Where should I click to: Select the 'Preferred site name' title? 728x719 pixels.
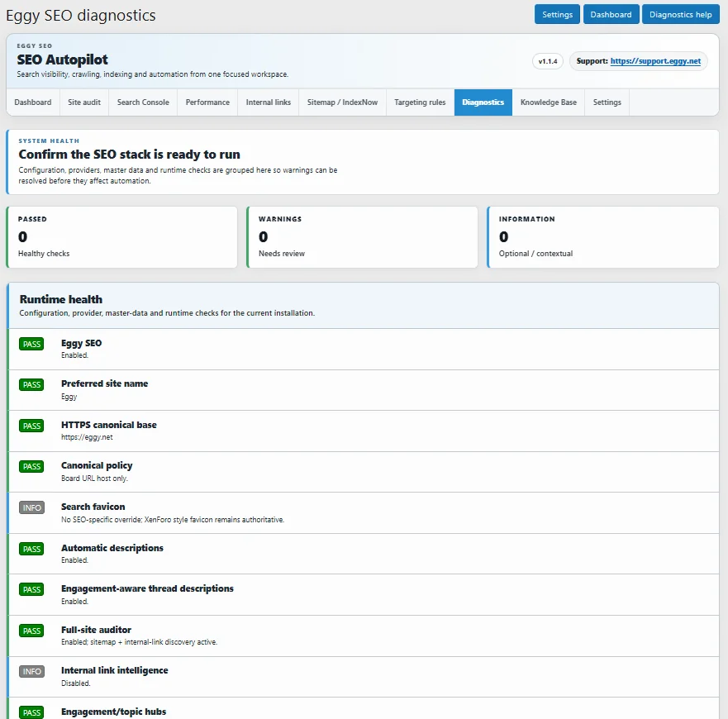click(104, 383)
